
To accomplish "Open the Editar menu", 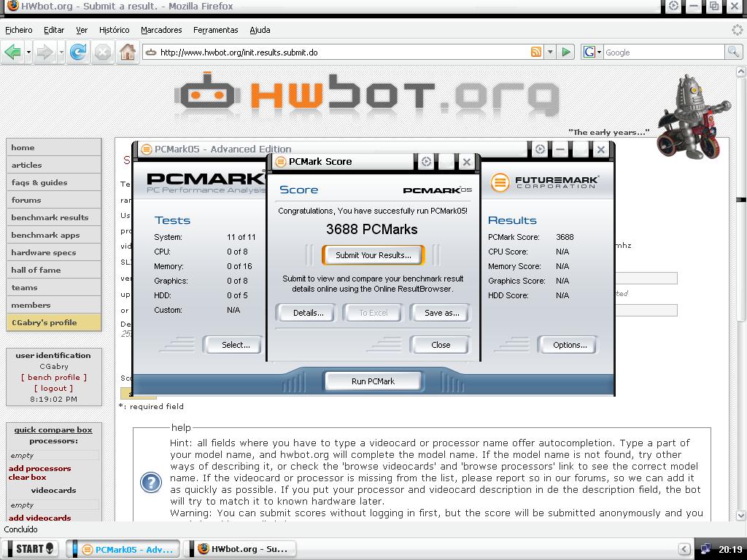I will [54, 30].
